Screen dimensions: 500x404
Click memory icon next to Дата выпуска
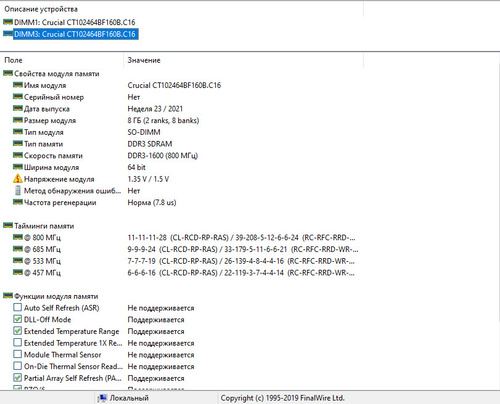(x=18, y=108)
